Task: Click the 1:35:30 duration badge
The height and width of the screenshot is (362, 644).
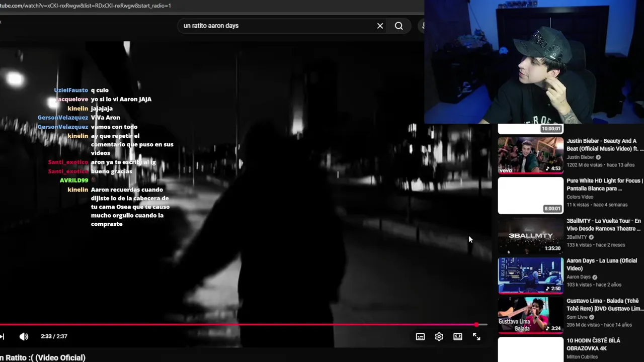Action: click(552, 249)
